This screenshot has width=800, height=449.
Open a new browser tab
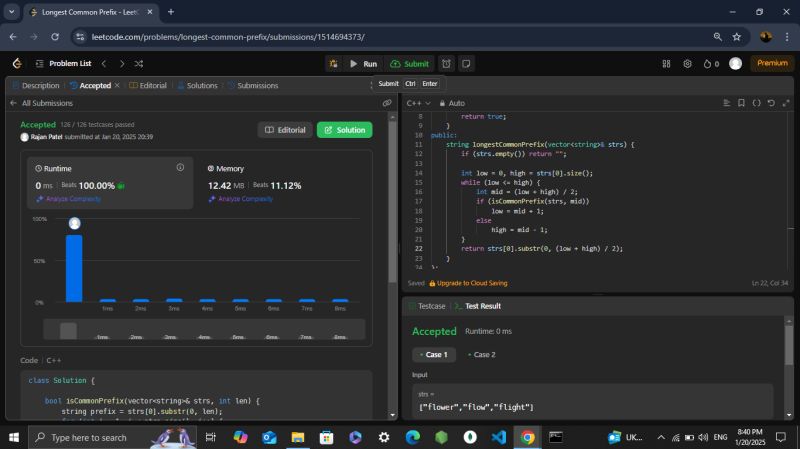(x=171, y=12)
